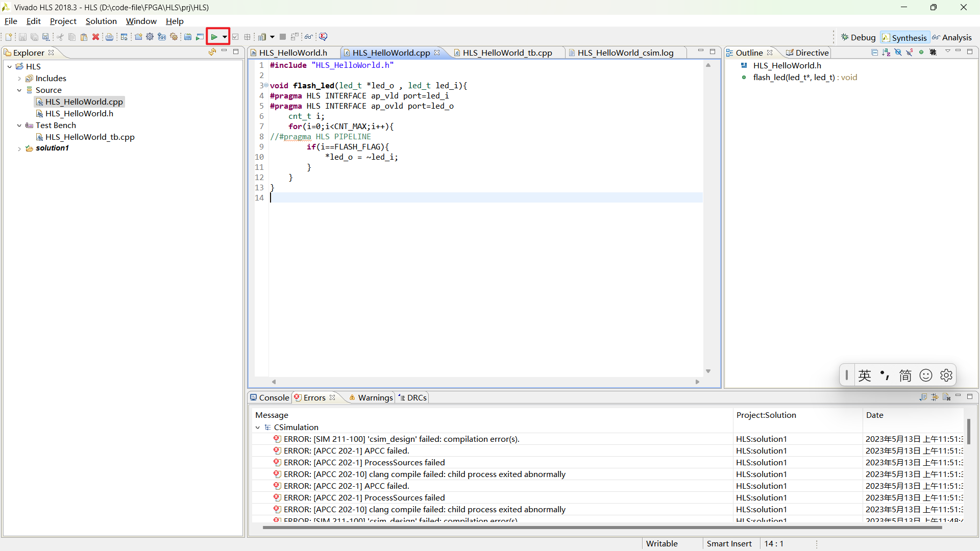The image size is (980, 551).
Task: Collapse the HLS project tree node
Action: (10, 66)
